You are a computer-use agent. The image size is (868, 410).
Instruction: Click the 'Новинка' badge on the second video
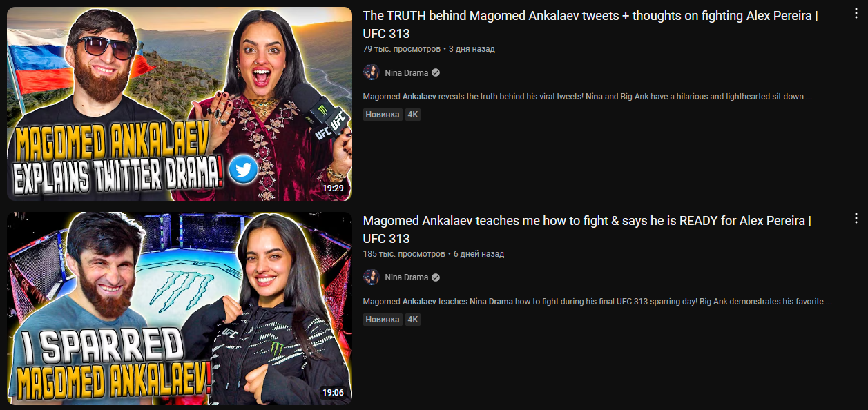[x=383, y=320]
